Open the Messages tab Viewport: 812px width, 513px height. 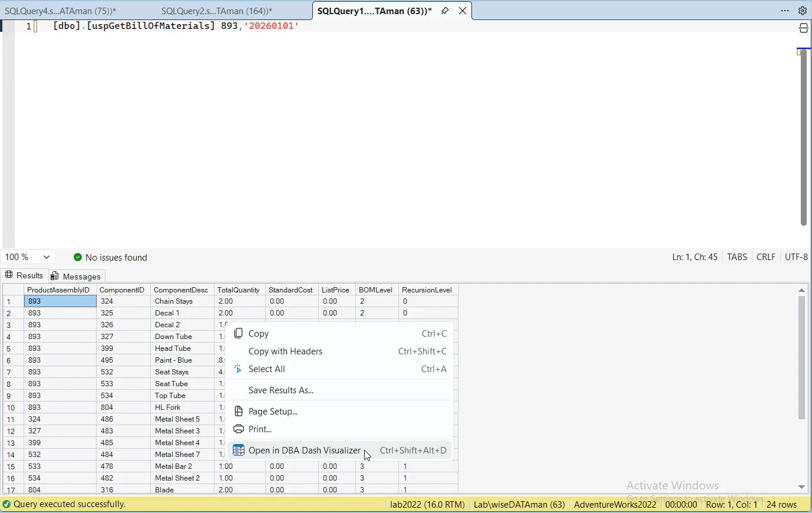76,276
